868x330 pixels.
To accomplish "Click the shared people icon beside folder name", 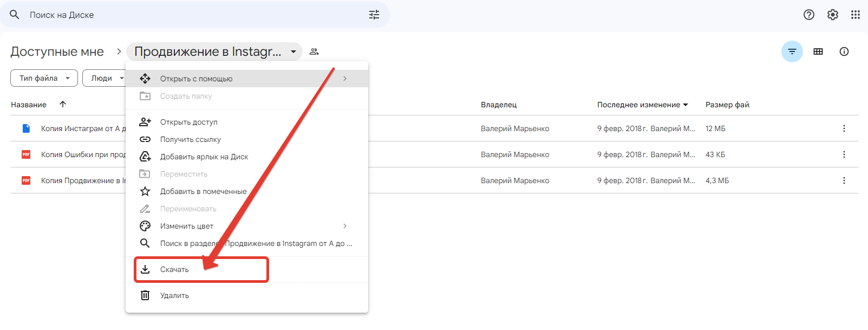I will click(314, 51).
